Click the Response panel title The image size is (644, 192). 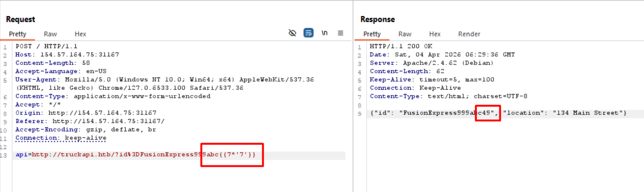(x=377, y=19)
